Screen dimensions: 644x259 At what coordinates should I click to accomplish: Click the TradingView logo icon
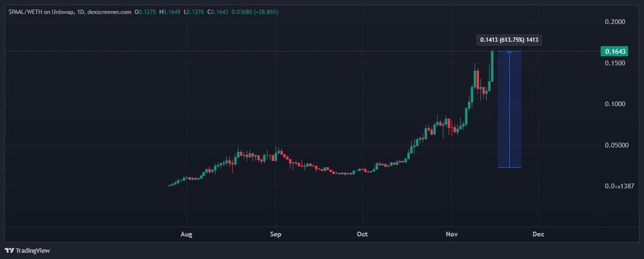9,250
